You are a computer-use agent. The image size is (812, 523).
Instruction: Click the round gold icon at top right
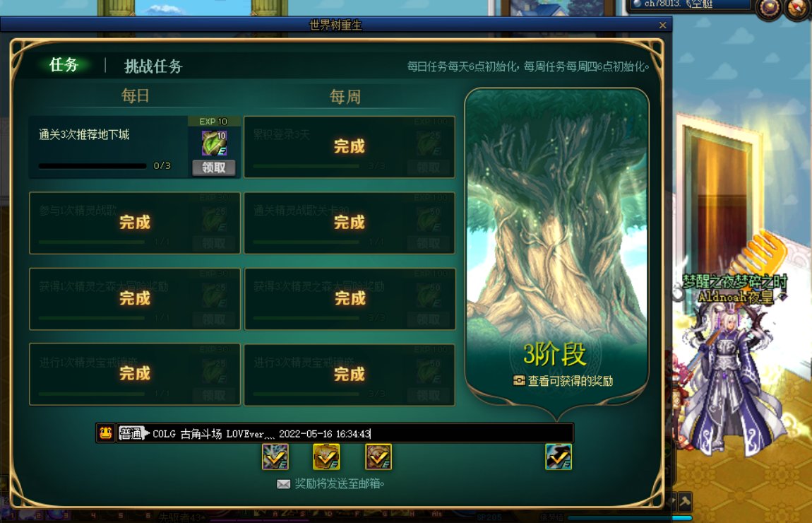pos(768,8)
